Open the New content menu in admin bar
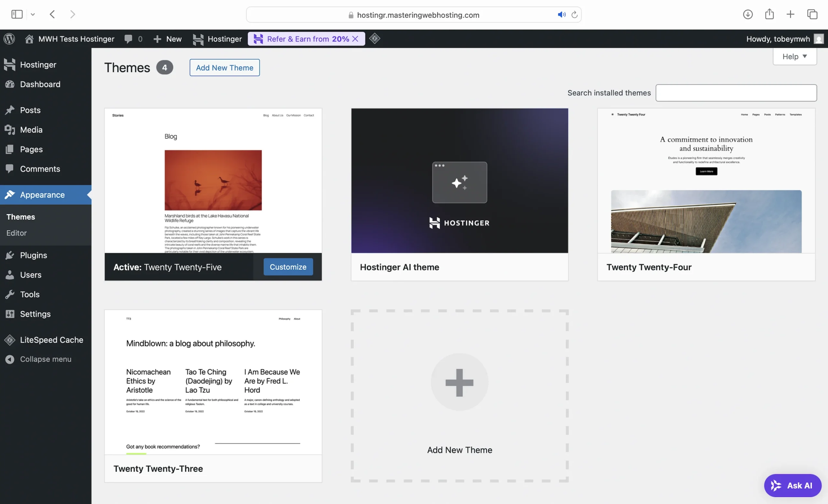Screen dimensions: 828x504 168,39
